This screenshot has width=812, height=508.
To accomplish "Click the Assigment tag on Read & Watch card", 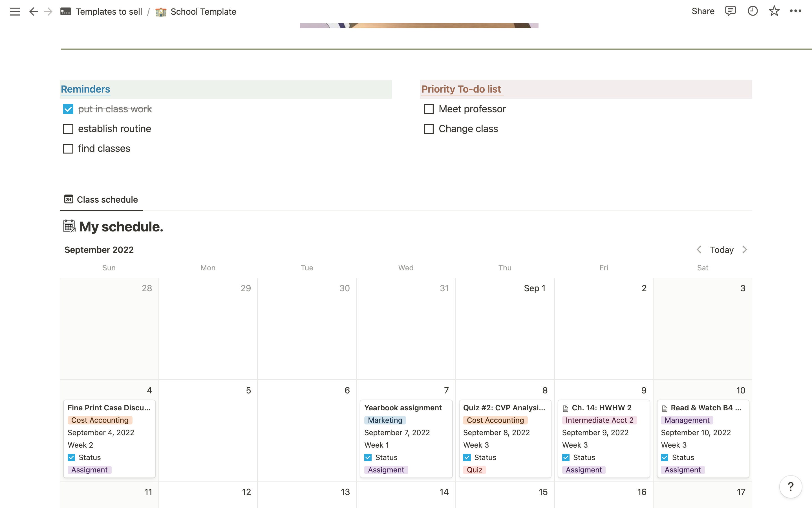I will point(683,470).
